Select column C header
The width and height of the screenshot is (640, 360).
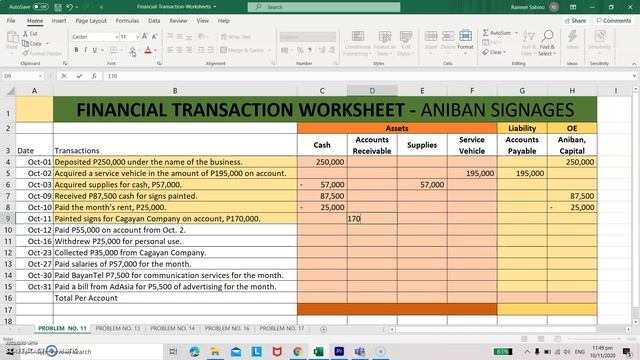322,91
